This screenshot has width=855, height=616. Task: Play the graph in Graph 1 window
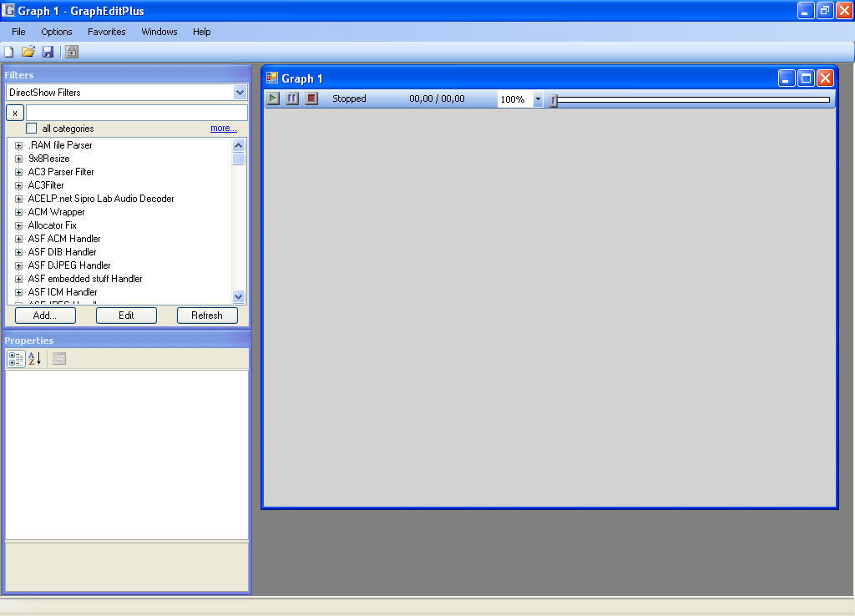273,98
